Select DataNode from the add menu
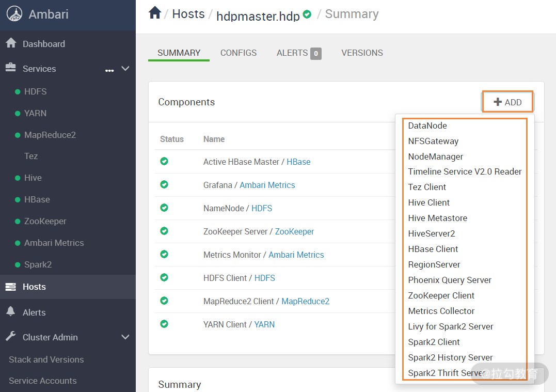The width and height of the screenshot is (556, 392). pos(427,126)
